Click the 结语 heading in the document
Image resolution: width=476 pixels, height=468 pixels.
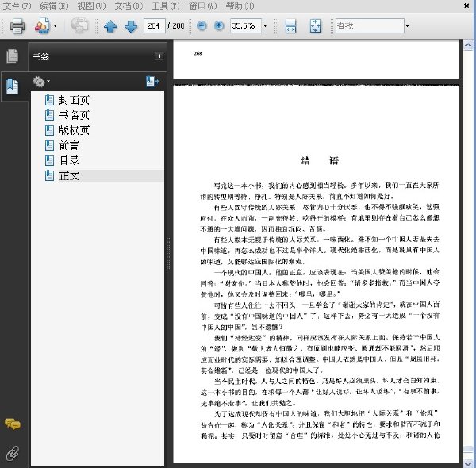tap(320, 160)
